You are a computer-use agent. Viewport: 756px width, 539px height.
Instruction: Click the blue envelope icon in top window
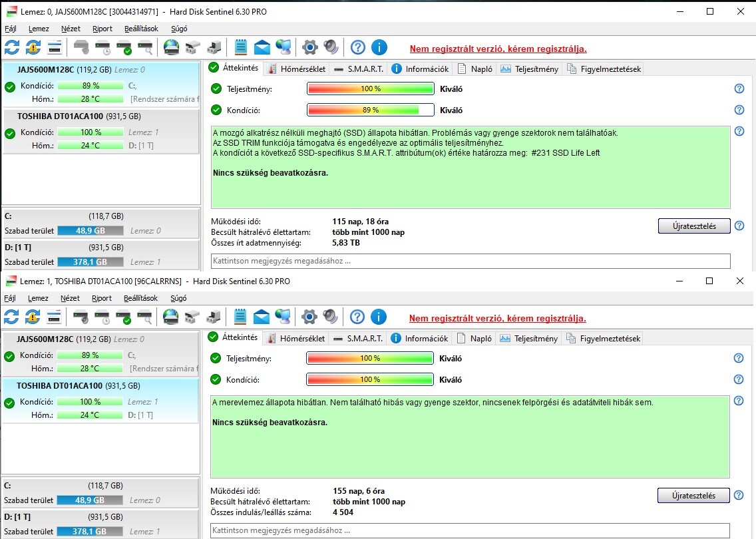(262, 47)
